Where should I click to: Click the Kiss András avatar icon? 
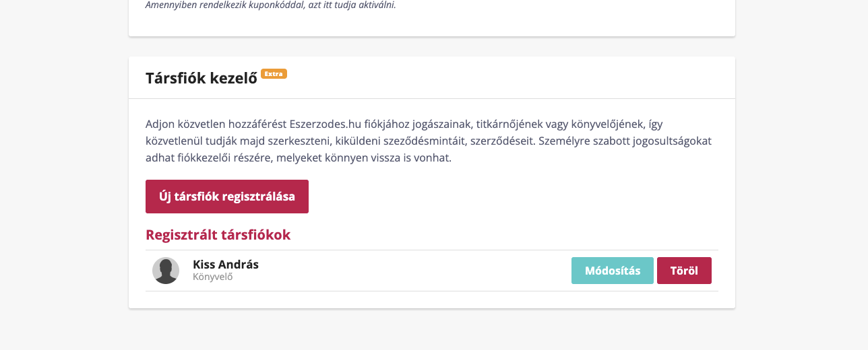point(166,271)
